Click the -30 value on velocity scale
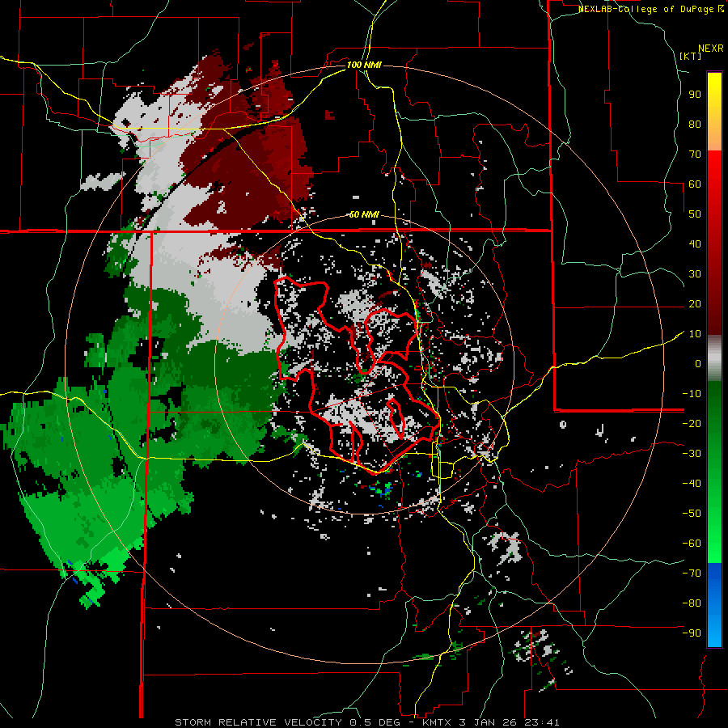728x728 pixels. point(692,454)
